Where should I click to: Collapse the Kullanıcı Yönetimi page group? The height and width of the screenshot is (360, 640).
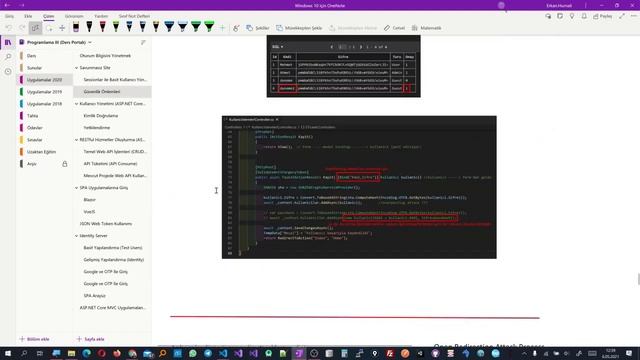coord(76,104)
